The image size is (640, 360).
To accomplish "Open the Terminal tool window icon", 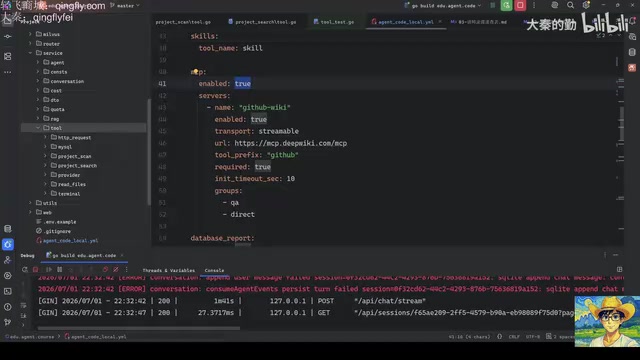I will click(x=8, y=291).
